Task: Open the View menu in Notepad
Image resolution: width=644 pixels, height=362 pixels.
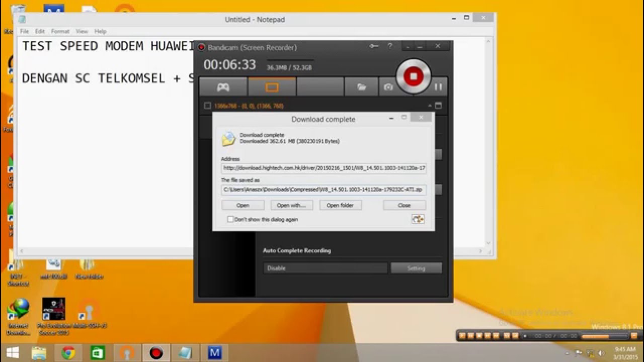Action: click(82, 31)
